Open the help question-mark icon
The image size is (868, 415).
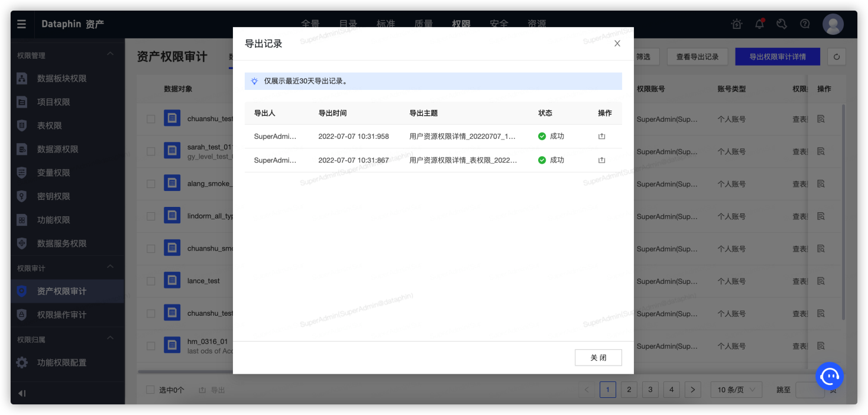point(805,24)
